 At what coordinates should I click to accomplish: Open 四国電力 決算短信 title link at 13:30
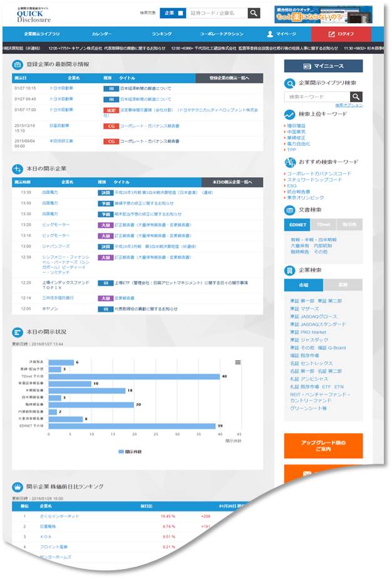[x=164, y=193]
